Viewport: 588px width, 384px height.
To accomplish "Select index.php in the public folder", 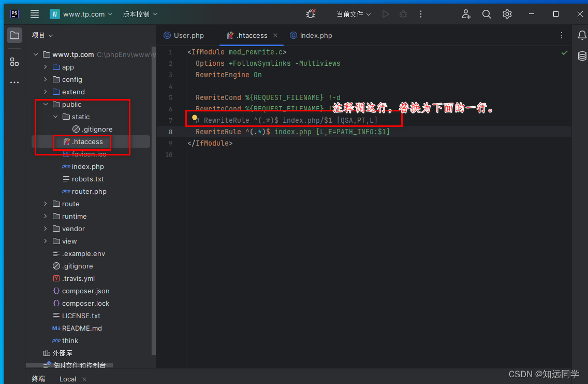I will tap(83, 167).
